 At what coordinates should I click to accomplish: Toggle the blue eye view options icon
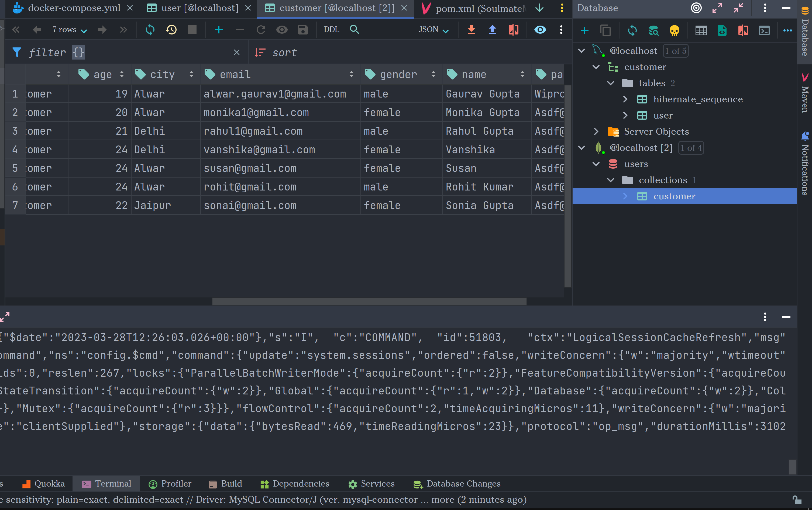click(540, 30)
